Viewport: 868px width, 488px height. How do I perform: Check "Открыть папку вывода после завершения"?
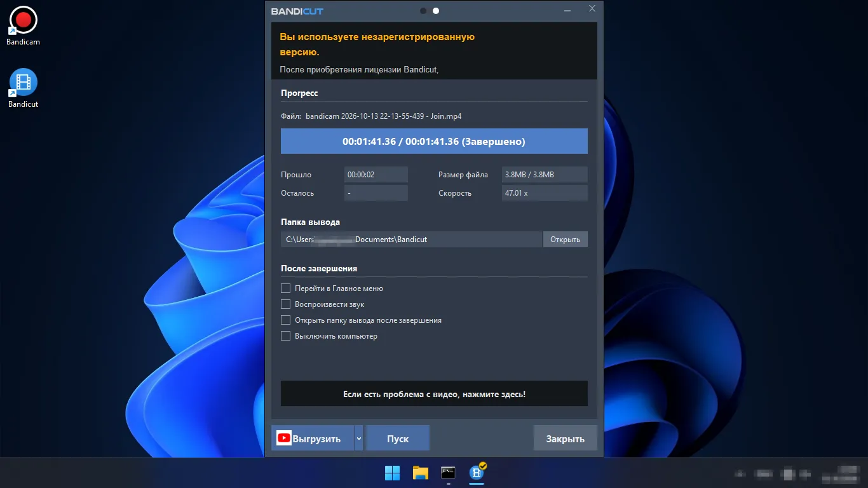pyautogui.click(x=286, y=320)
